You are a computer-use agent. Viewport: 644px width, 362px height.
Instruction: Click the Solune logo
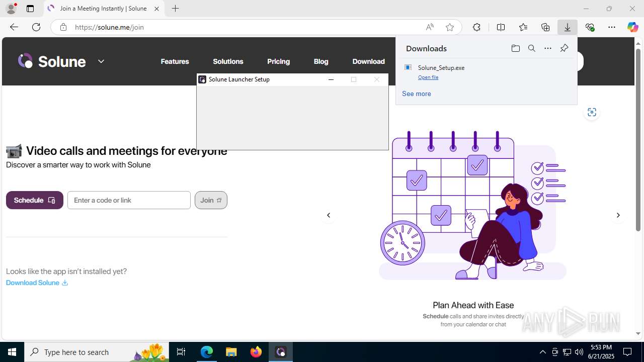(52, 61)
